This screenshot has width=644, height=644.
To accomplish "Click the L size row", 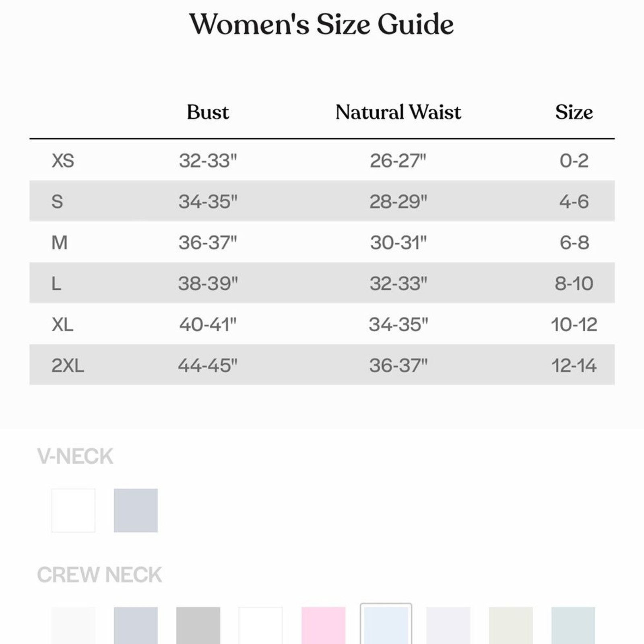I will click(x=322, y=283).
